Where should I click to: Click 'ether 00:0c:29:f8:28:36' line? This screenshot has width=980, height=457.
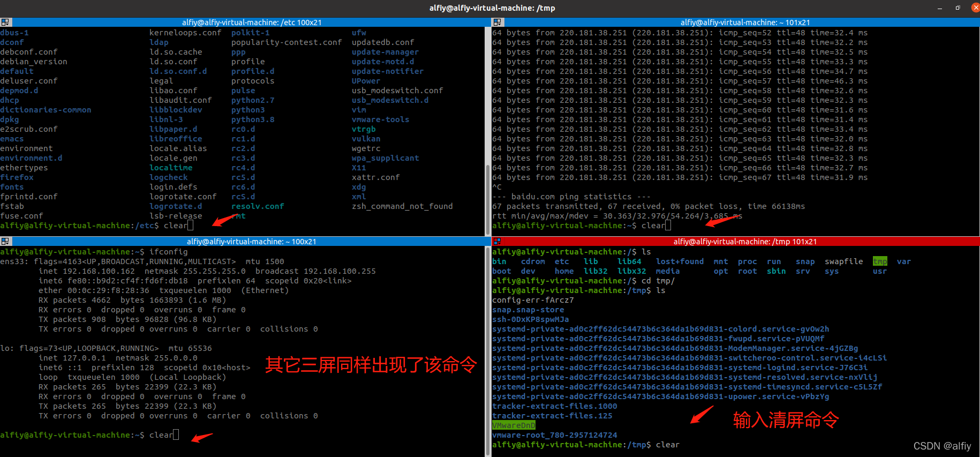[x=163, y=290]
